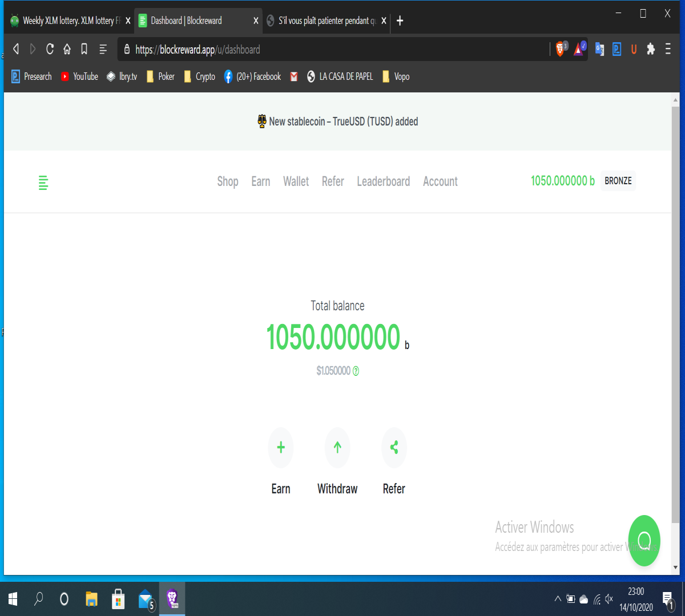
Task: Open Windows taskbar search
Action: point(39,599)
